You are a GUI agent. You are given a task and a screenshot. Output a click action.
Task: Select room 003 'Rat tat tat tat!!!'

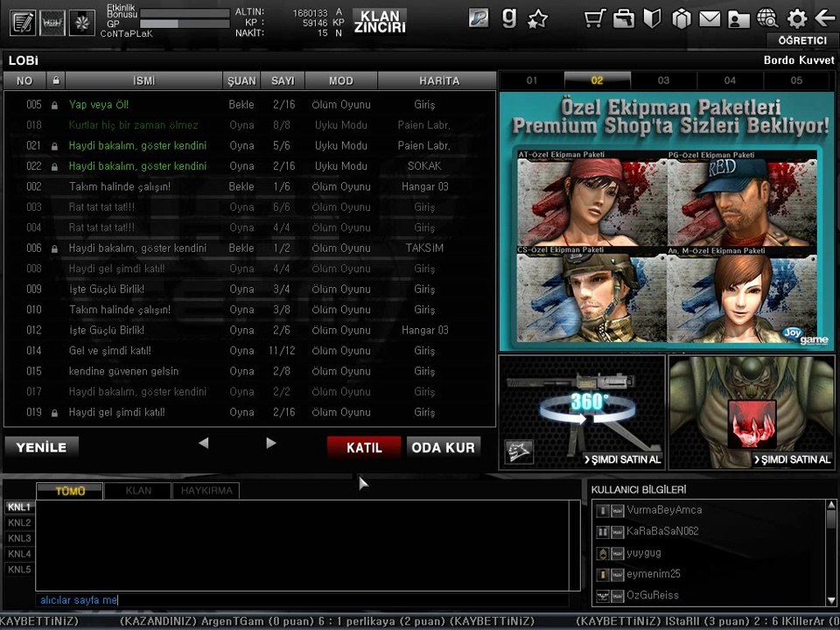(x=249, y=206)
